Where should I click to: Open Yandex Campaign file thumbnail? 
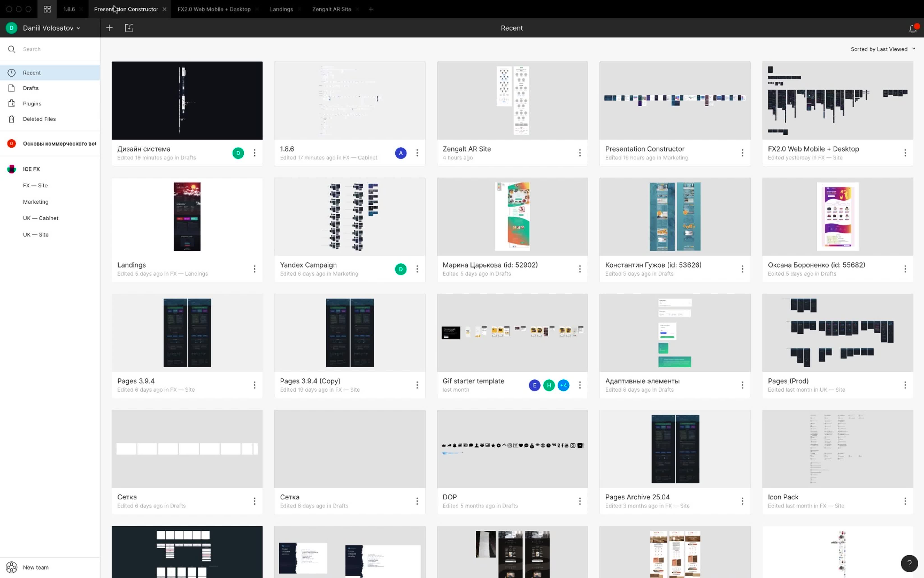pos(350,217)
